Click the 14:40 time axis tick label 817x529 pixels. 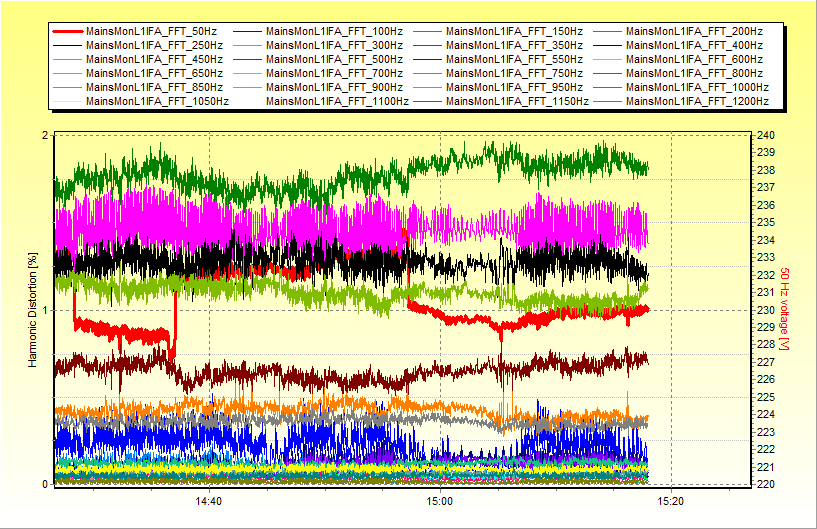pos(208,502)
